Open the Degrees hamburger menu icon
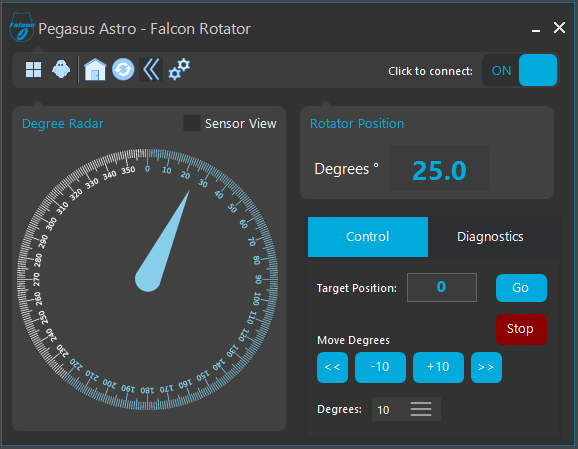The image size is (578, 449). coord(421,409)
